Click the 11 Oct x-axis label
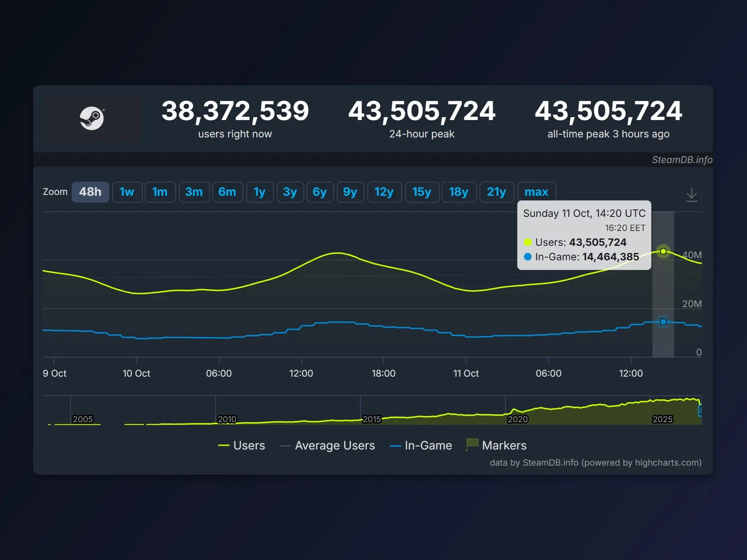This screenshot has height=560, width=747. [466, 373]
